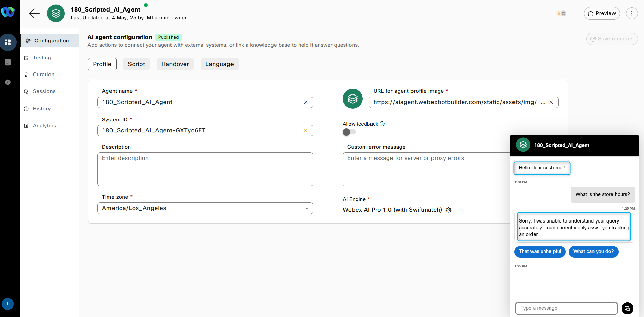Enable the Allow feedback toggle
The image size is (644, 317).
pos(349,132)
